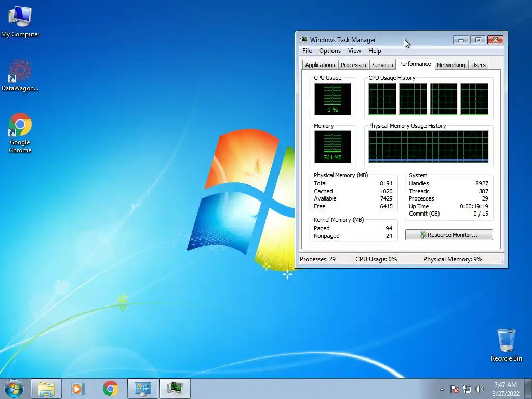Viewport: 532px width, 399px height.
Task: Switch to the Services tab
Action: [x=382, y=65]
